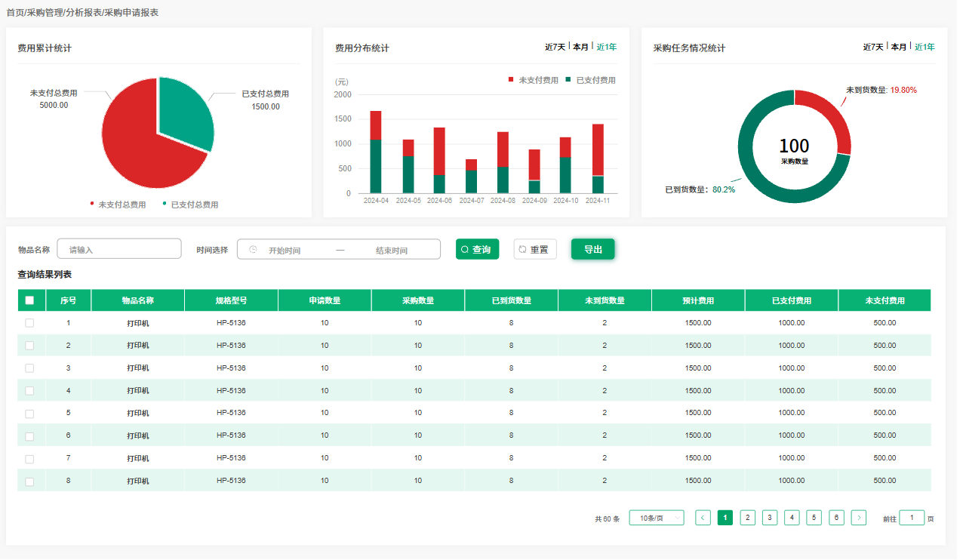Viewport: 963px width, 560px height.
Task: Toggle 未支付费用 legend marker in bar chart
Action: [511, 80]
